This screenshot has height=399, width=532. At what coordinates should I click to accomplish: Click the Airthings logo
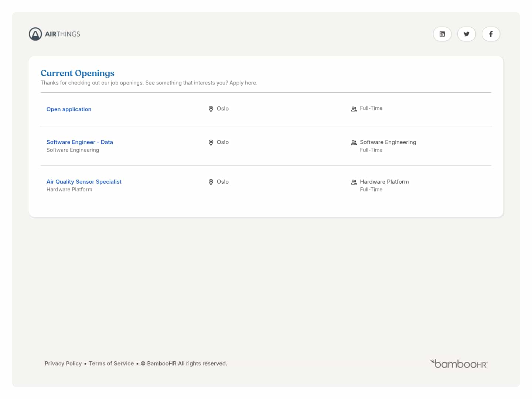click(54, 34)
